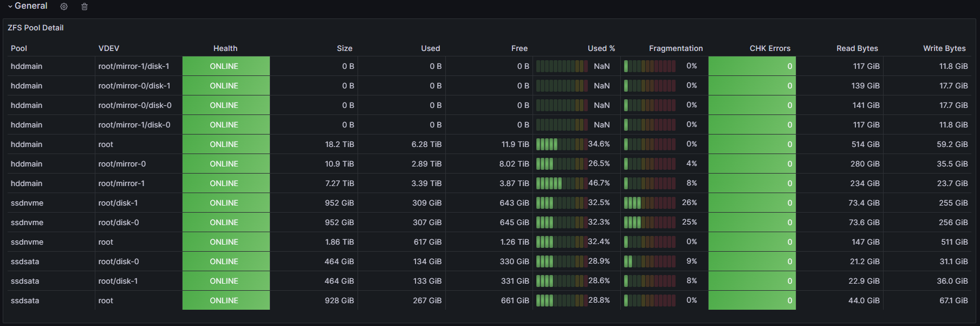Open the ZFS Pool Detail panel title
The width and height of the screenshot is (980, 326).
[x=36, y=28]
